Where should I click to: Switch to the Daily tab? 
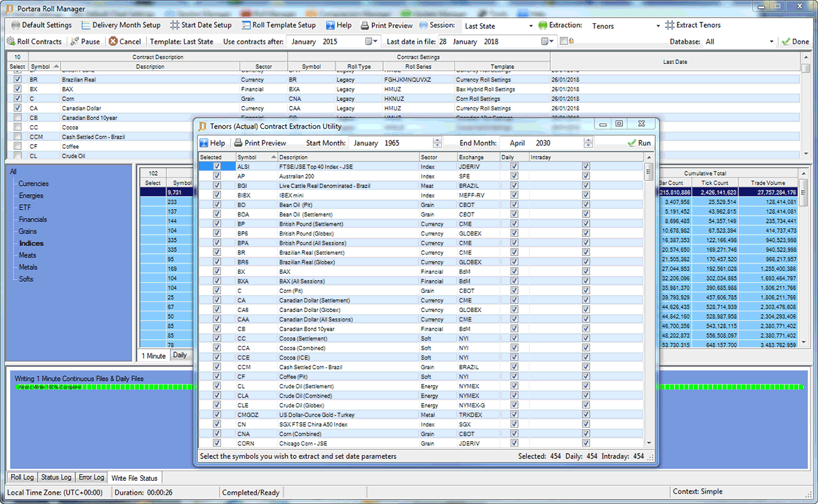180,356
